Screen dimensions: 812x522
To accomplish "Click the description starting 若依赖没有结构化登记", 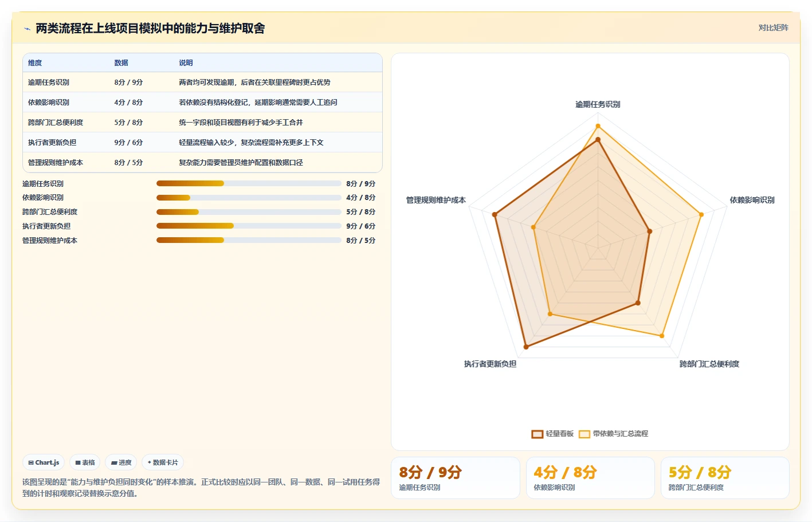I will tap(258, 103).
